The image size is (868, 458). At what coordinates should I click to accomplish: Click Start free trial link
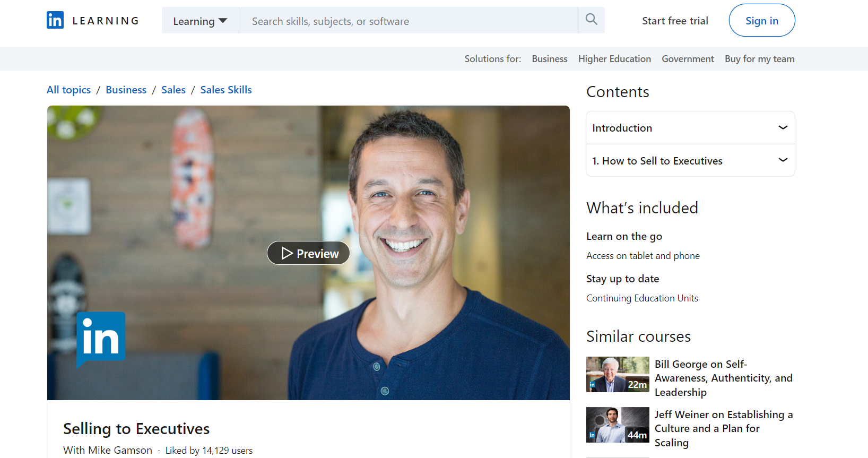675,21
